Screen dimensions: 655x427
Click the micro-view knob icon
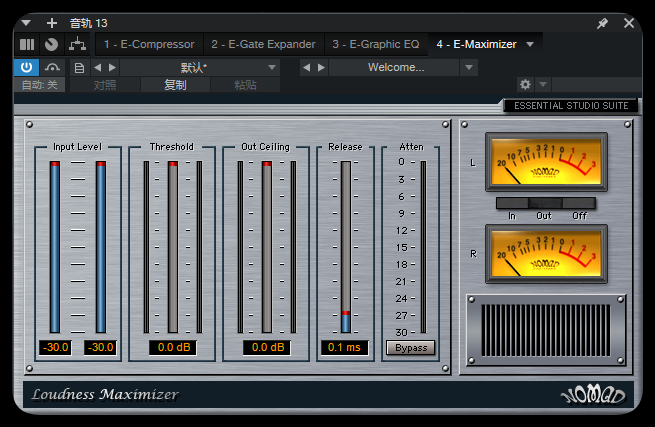tap(51, 44)
